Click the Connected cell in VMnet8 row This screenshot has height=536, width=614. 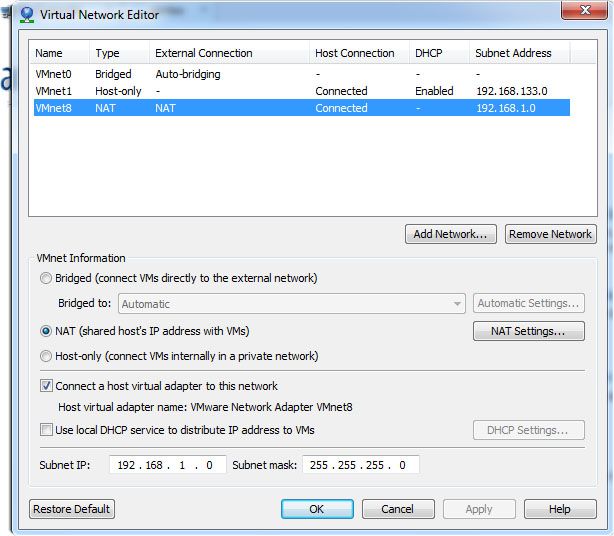[341, 108]
